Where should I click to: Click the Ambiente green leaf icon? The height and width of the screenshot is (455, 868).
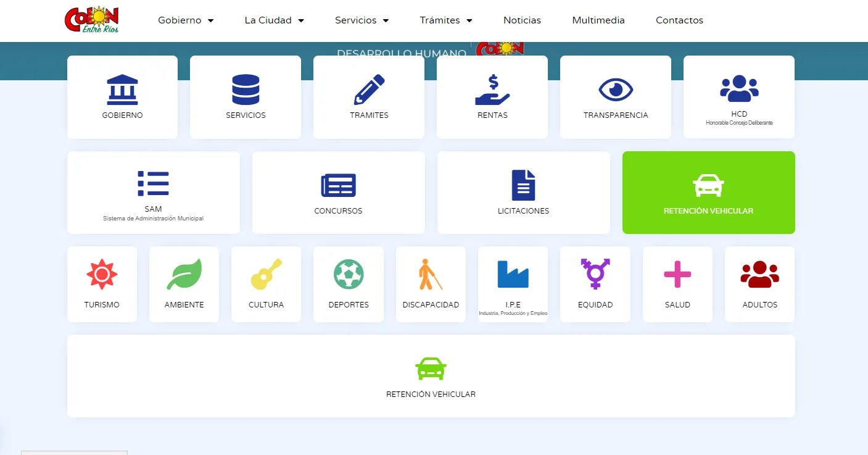[184, 275]
